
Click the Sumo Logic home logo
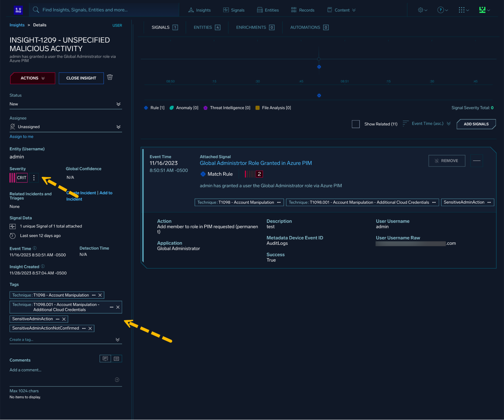point(18,10)
